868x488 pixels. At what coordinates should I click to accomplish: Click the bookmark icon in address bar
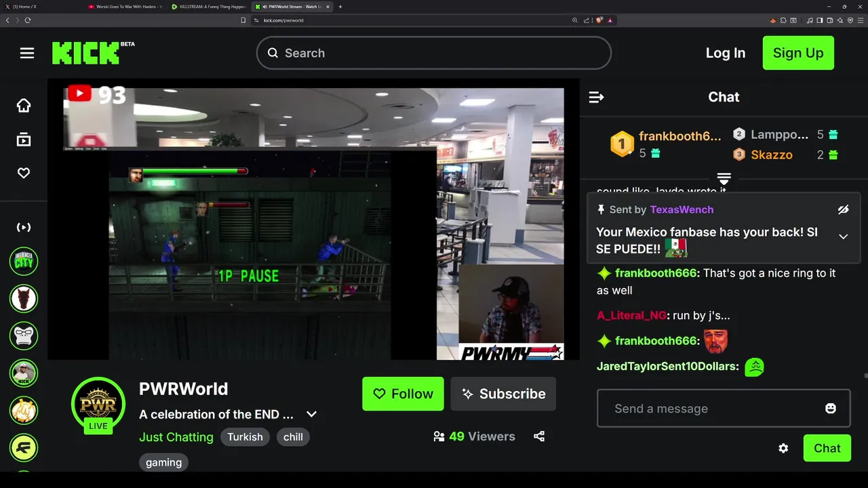tap(243, 20)
